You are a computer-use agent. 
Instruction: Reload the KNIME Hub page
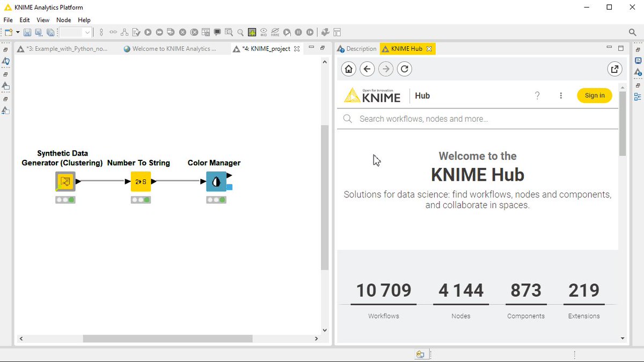click(x=405, y=69)
